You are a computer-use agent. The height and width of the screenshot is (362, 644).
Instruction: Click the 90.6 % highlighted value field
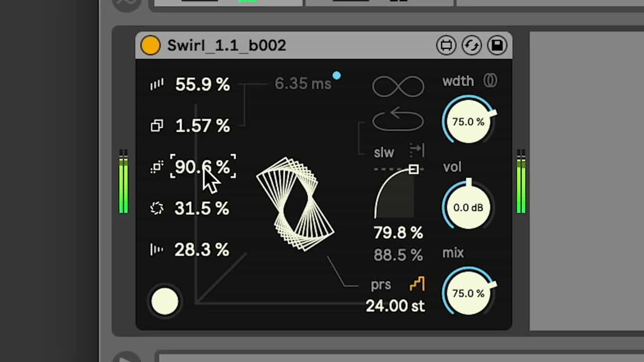pos(202,166)
